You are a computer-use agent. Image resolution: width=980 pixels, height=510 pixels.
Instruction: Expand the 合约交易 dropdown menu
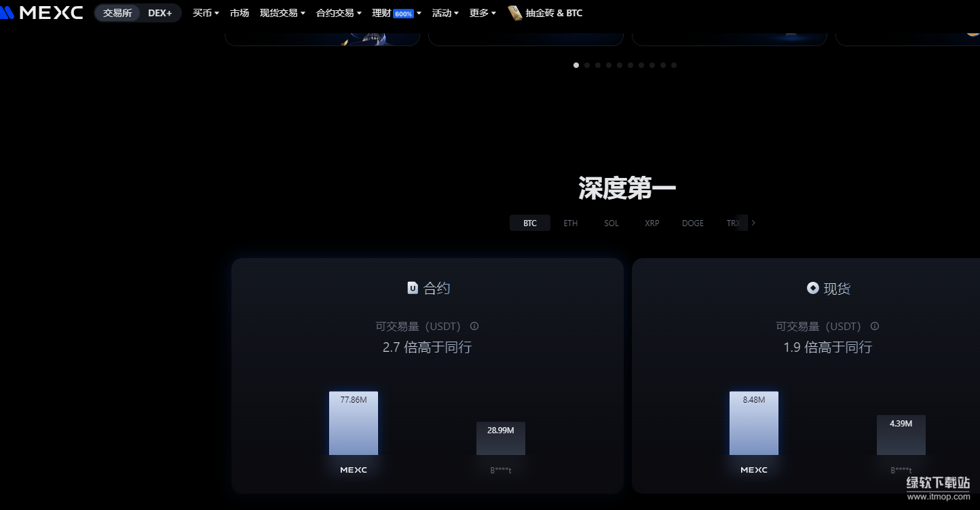[x=339, y=13]
